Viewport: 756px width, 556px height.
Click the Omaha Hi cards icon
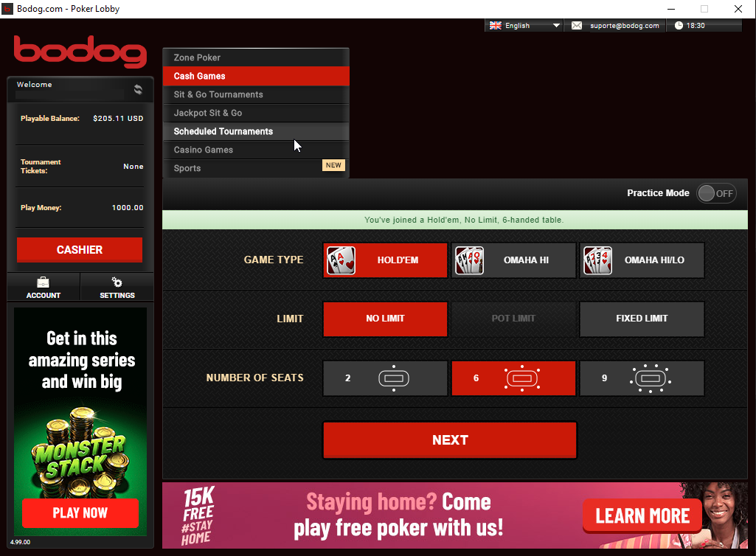[x=469, y=260]
